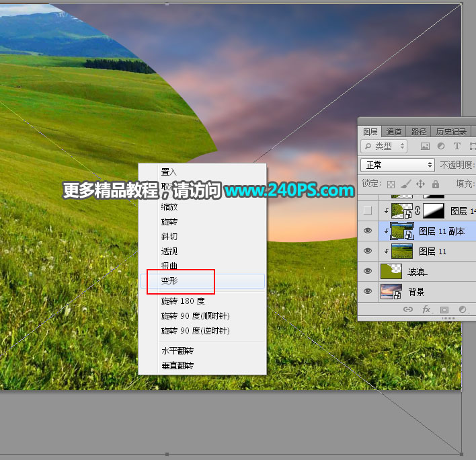The height and width of the screenshot is (460, 476).
Task: Select 图层 14 gradient mask thumbnail
Action: pyautogui.click(x=434, y=210)
